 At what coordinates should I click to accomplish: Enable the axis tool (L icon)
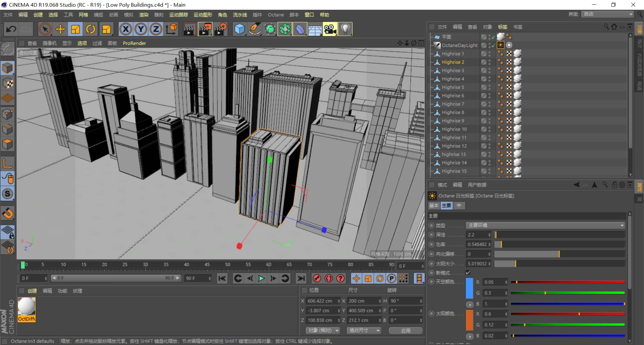[x=7, y=163]
